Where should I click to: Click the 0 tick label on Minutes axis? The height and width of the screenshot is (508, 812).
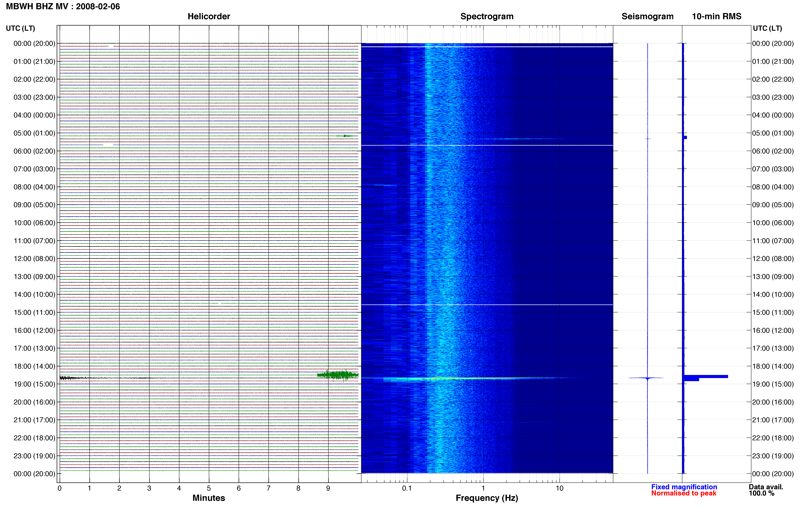coord(59,488)
